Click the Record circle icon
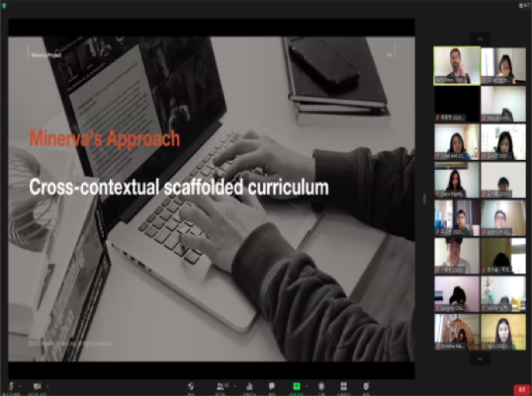The height and width of the screenshot is (396, 532). click(x=321, y=386)
